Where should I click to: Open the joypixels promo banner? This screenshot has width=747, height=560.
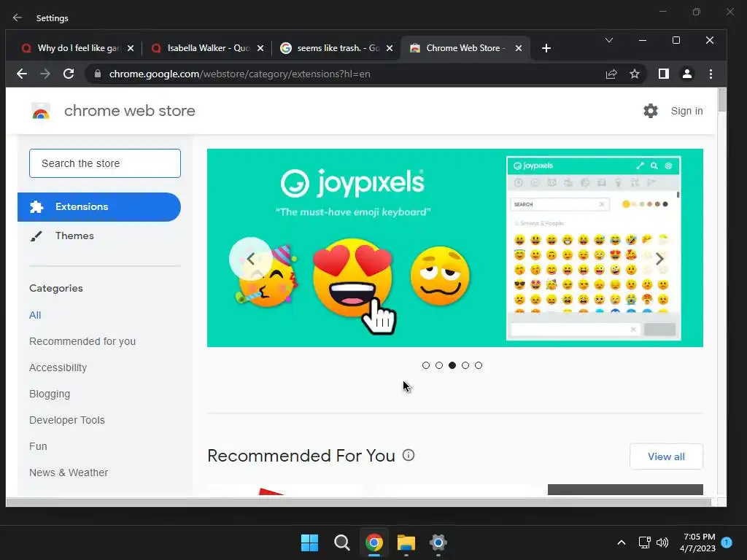[455, 248]
